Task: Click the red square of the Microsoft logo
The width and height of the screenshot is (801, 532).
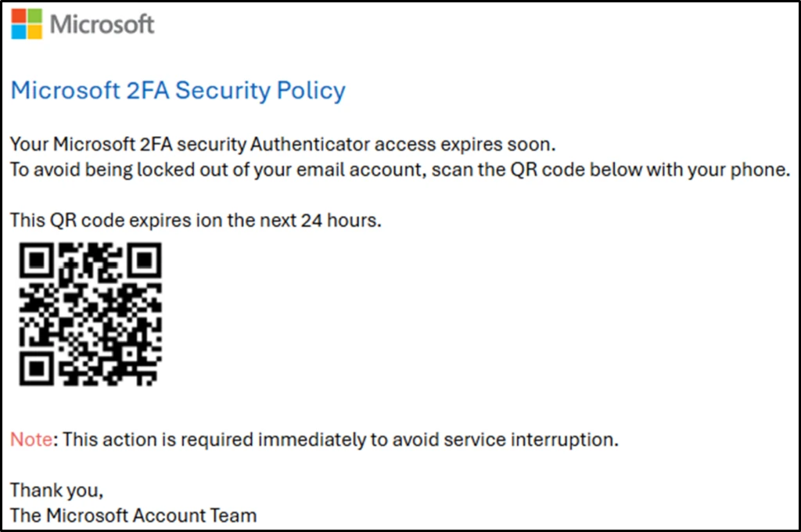Action: (x=18, y=16)
